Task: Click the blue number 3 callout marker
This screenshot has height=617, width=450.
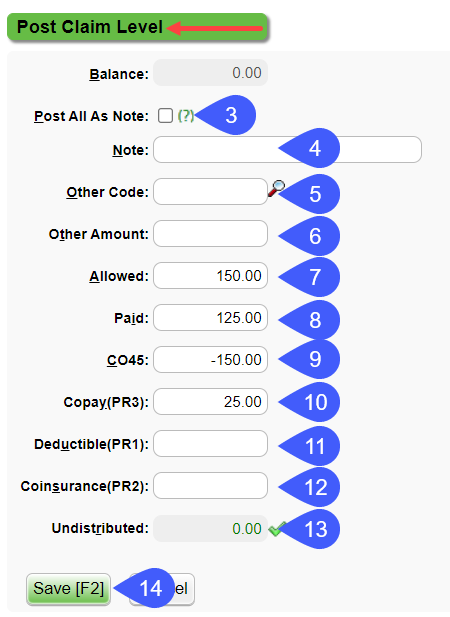Action: pos(226,115)
